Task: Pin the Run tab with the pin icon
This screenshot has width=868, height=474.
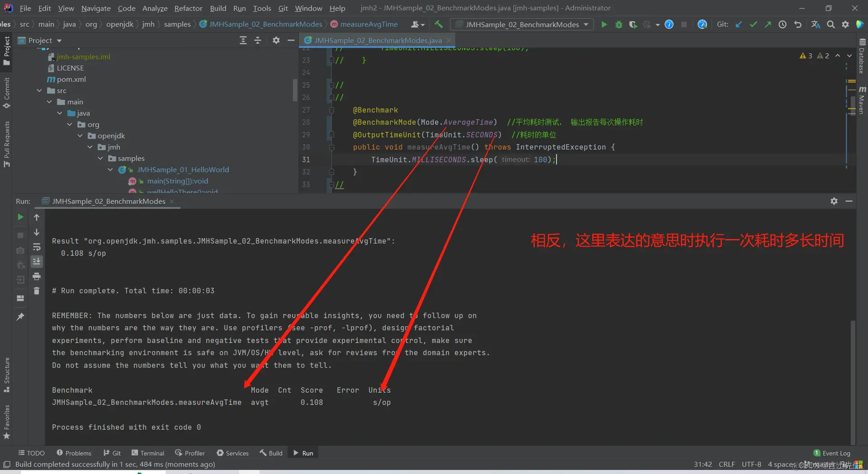Action: click(20, 317)
